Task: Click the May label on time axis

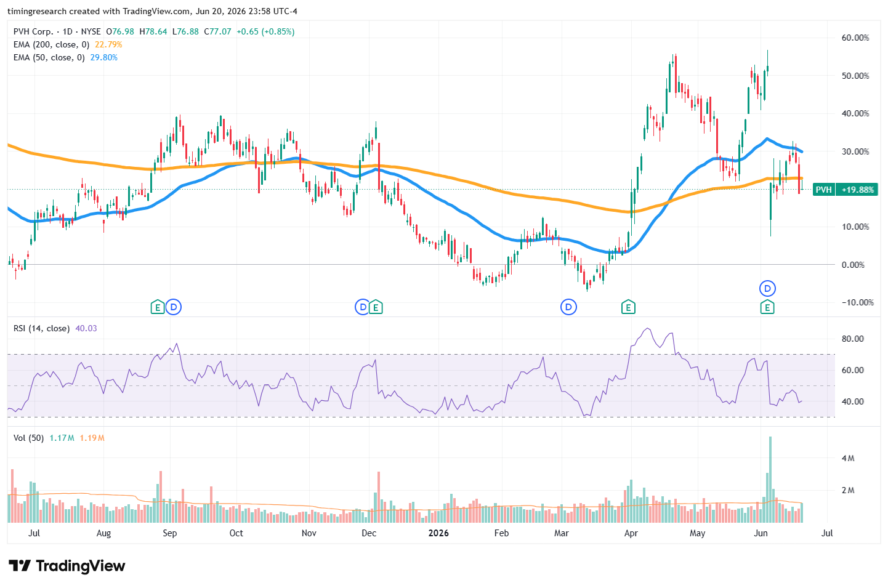Action: point(698,533)
